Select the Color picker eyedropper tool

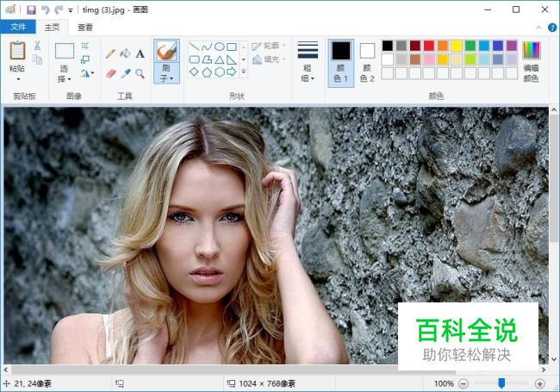[125, 73]
